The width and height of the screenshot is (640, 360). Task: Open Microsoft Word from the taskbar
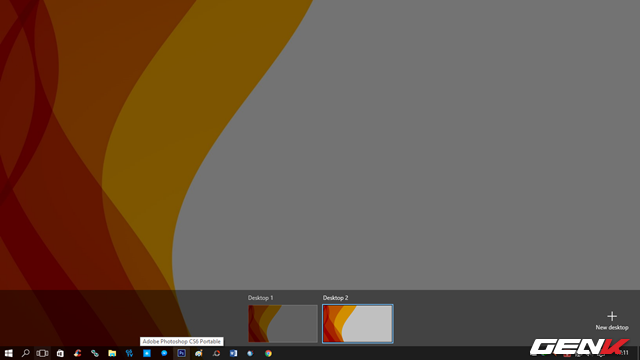(x=233, y=353)
